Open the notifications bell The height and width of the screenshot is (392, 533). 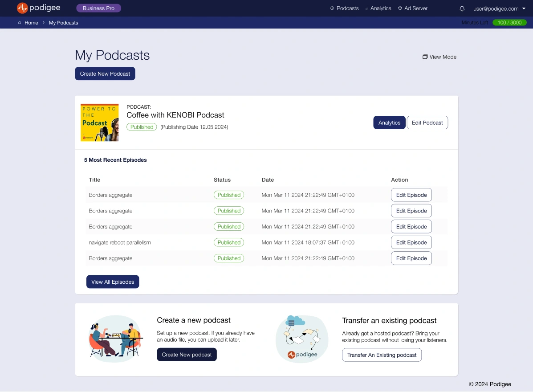coord(462,8)
